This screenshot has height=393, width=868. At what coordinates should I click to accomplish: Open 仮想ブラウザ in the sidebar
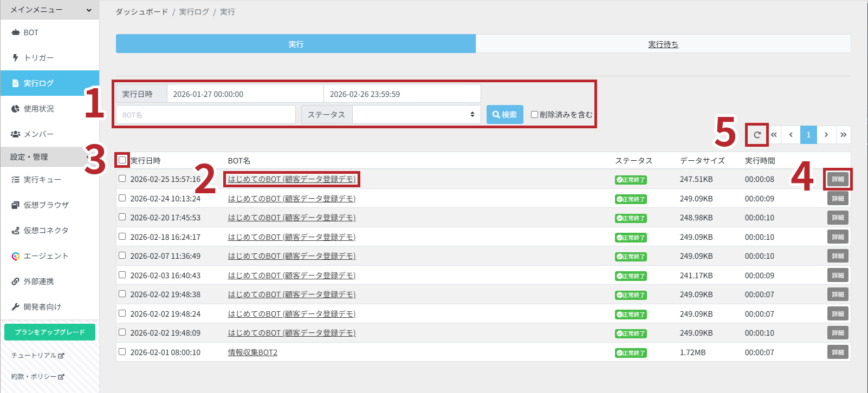[x=46, y=205]
